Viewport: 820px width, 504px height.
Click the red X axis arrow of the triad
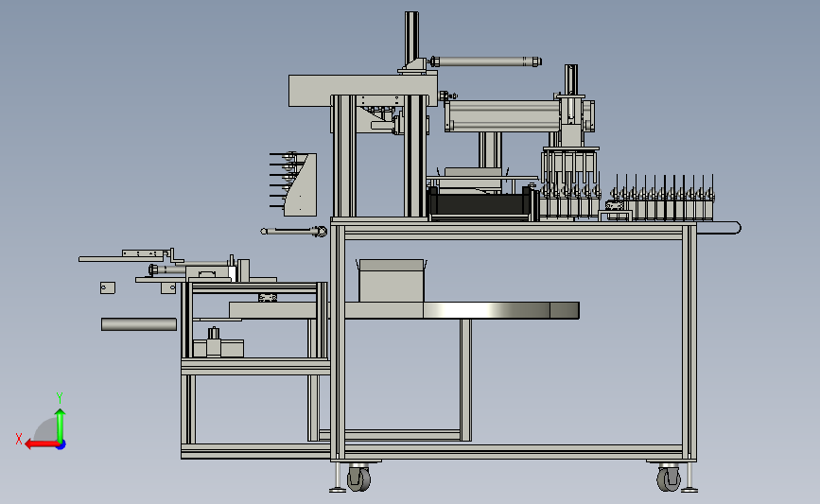[42, 444]
